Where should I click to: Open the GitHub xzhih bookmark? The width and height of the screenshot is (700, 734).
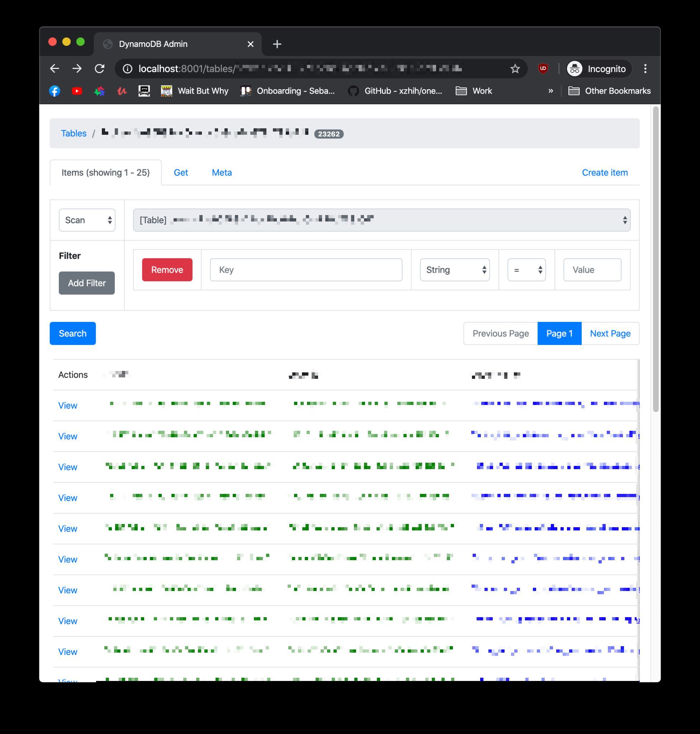(395, 91)
